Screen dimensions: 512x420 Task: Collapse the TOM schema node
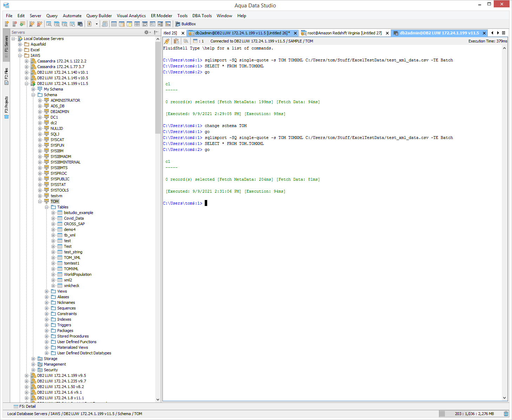click(x=40, y=201)
